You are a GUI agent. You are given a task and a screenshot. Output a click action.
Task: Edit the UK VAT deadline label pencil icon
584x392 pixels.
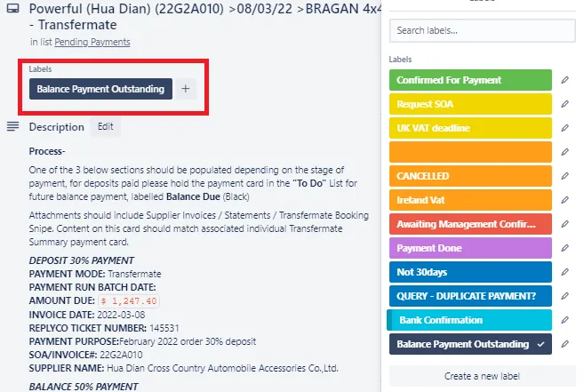564,128
